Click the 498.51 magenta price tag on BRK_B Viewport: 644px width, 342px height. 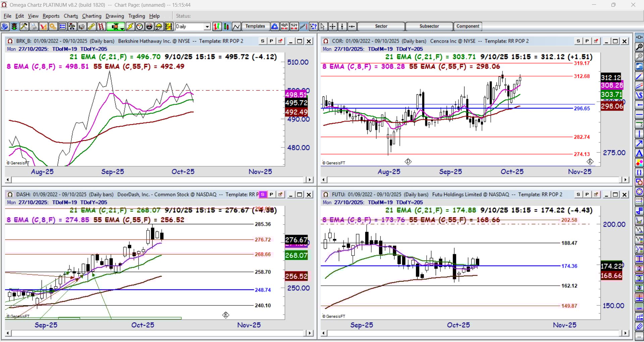[x=296, y=95]
